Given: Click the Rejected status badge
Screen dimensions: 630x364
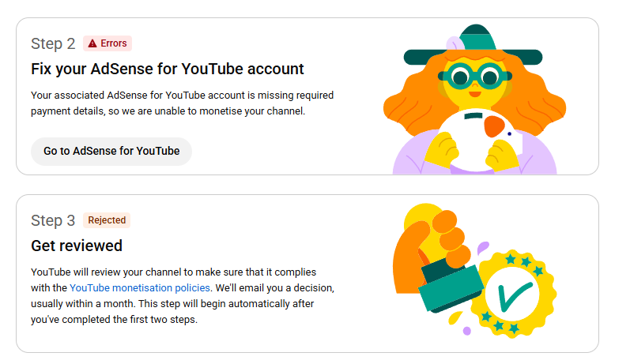Looking at the screenshot, I should 107,220.
